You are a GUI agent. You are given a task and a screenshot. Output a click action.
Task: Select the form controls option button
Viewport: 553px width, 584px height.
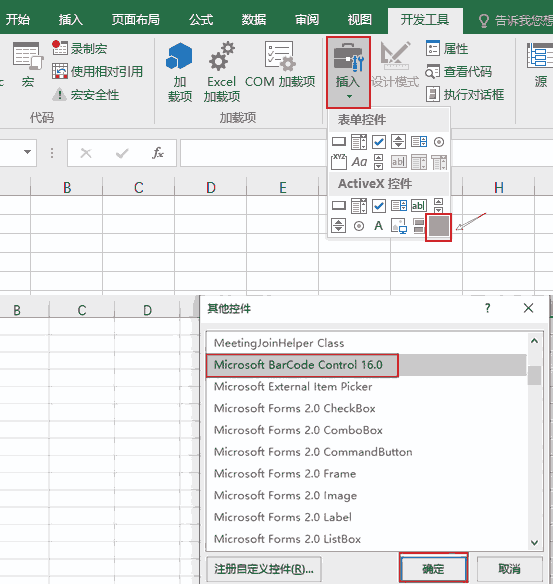click(x=439, y=142)
